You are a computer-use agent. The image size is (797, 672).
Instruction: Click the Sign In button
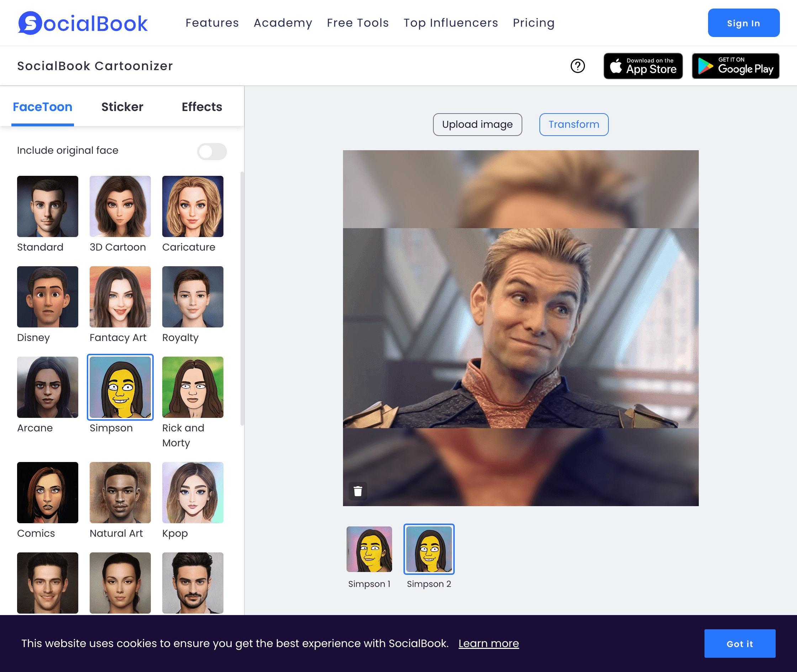(744, 23)
